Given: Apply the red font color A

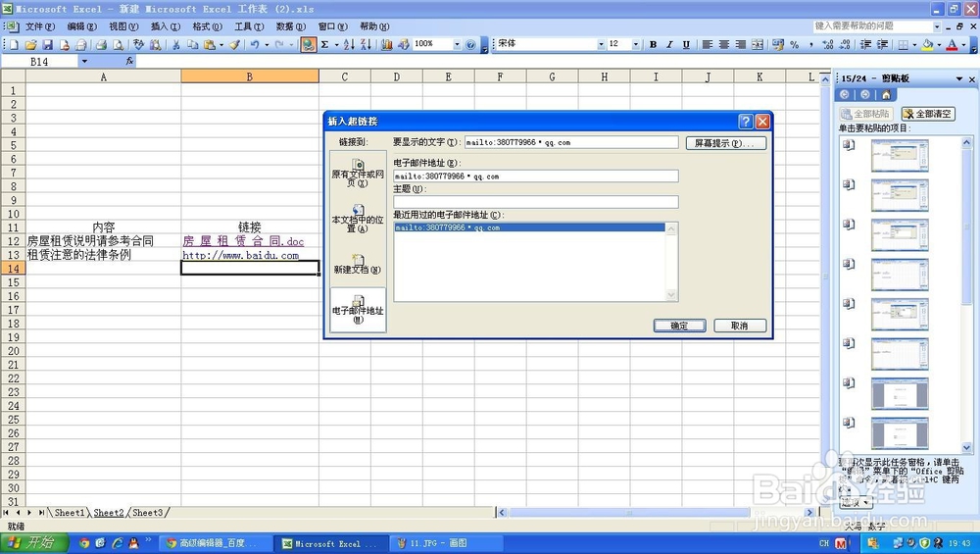Looking at the screenshot, I should [952, 44].
